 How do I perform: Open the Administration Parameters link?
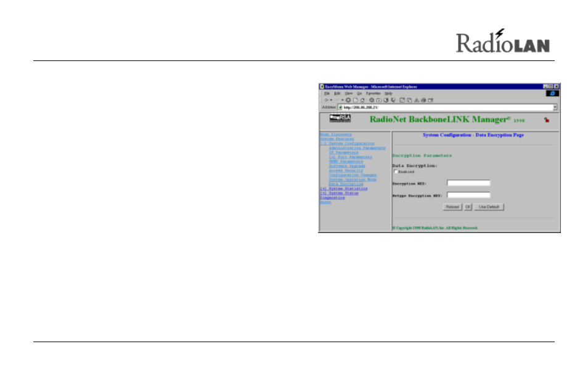[357, 148]
